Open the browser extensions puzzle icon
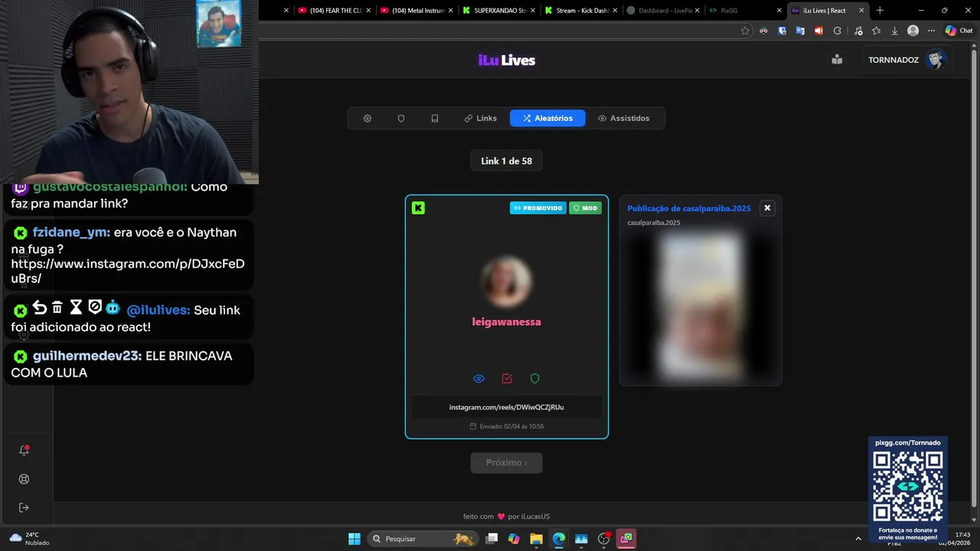 837,31
